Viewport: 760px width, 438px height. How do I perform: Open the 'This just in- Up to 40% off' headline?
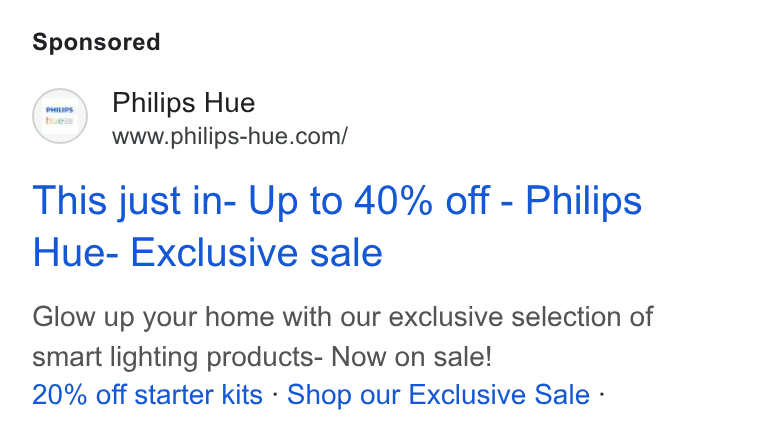pos(260,201)
